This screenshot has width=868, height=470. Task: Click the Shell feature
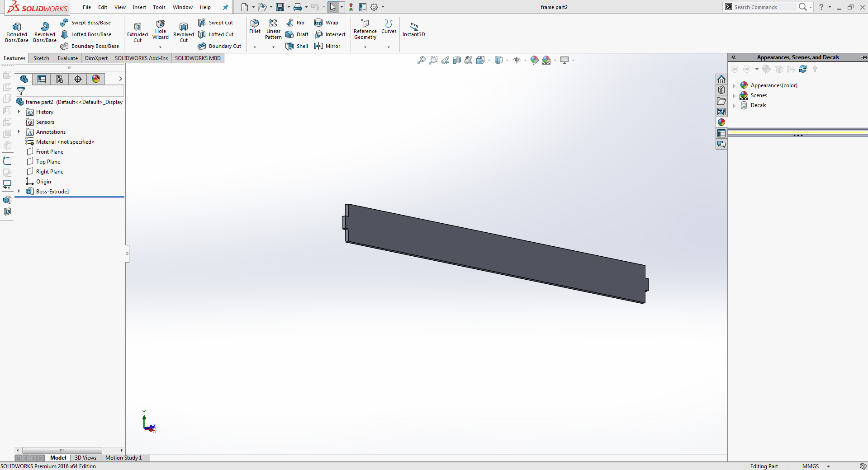[x=297, y=46]
